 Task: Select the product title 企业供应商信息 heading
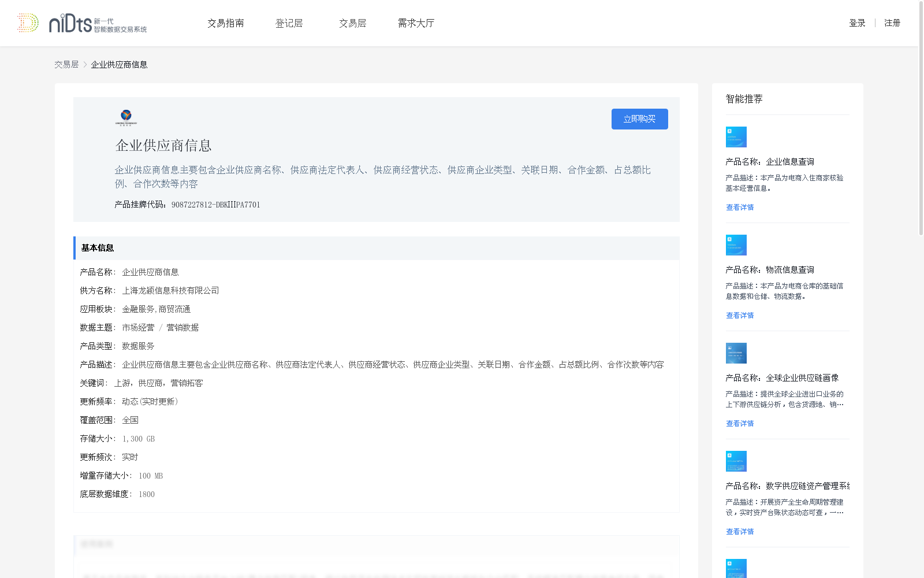tap(163, 146)
